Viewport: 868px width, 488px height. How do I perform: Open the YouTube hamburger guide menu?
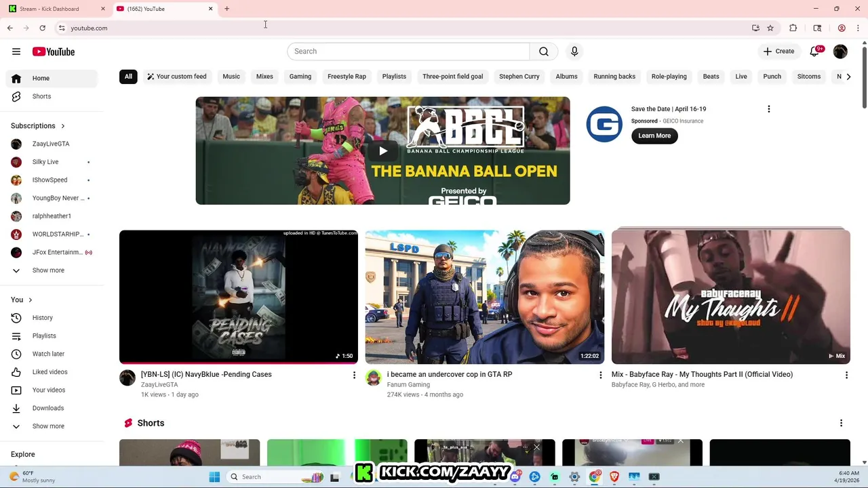coord(16,52)
